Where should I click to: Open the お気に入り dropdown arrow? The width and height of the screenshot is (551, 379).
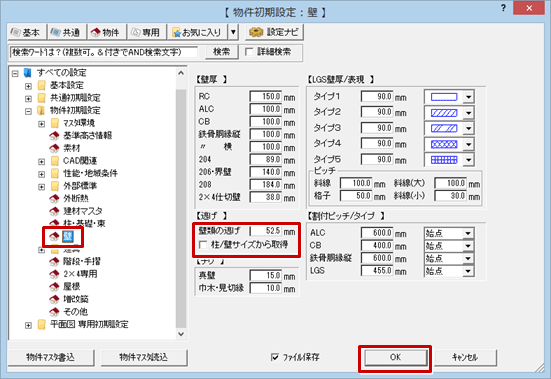(233, 32)
